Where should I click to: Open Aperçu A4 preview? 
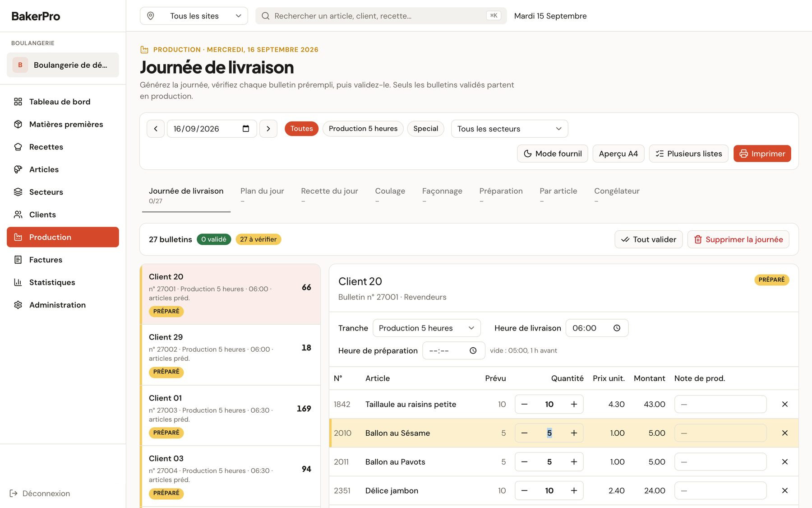[618, 154]
